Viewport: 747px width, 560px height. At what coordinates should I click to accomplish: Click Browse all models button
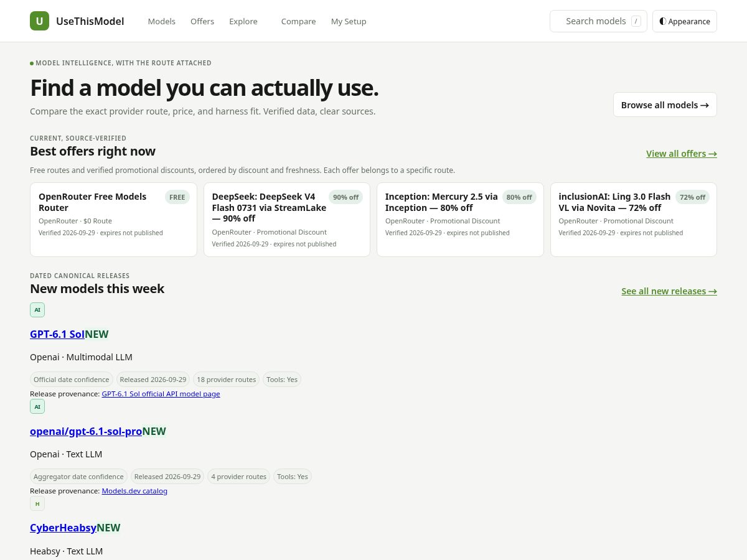point(665,105)
